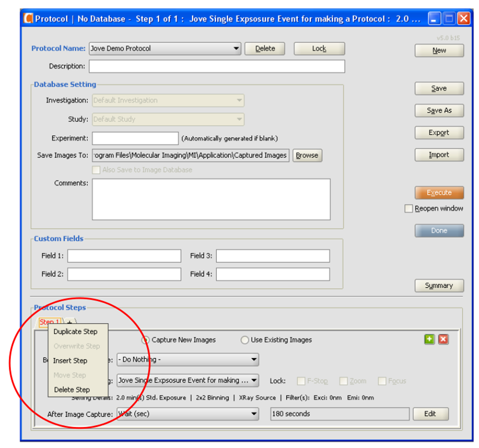
Task: Tick the F-Stop lock checkbox
Action: (x=301, y=381)
